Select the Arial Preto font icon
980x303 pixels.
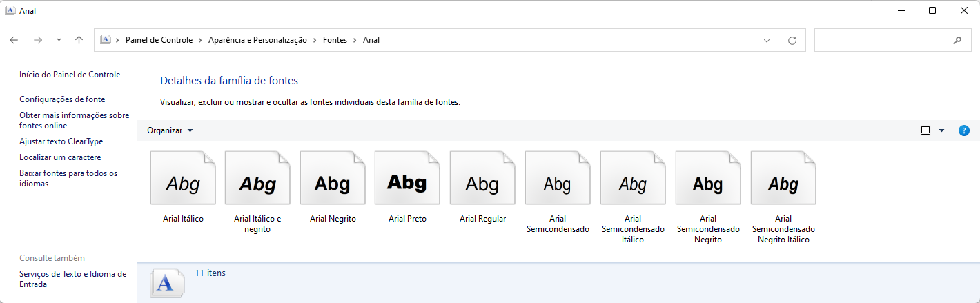[407, 177]
